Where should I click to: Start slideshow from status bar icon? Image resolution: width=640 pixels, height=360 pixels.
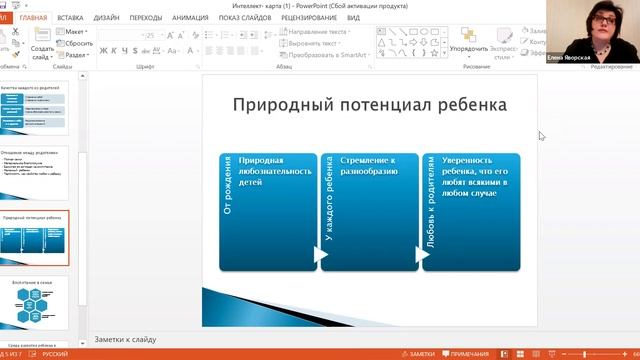[x=552, y=354]
